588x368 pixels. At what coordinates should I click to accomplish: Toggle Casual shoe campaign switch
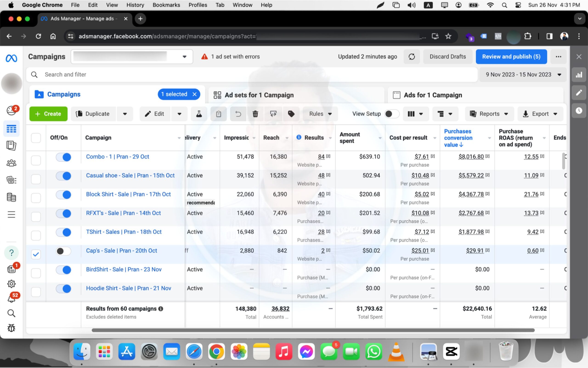(63, 176)
